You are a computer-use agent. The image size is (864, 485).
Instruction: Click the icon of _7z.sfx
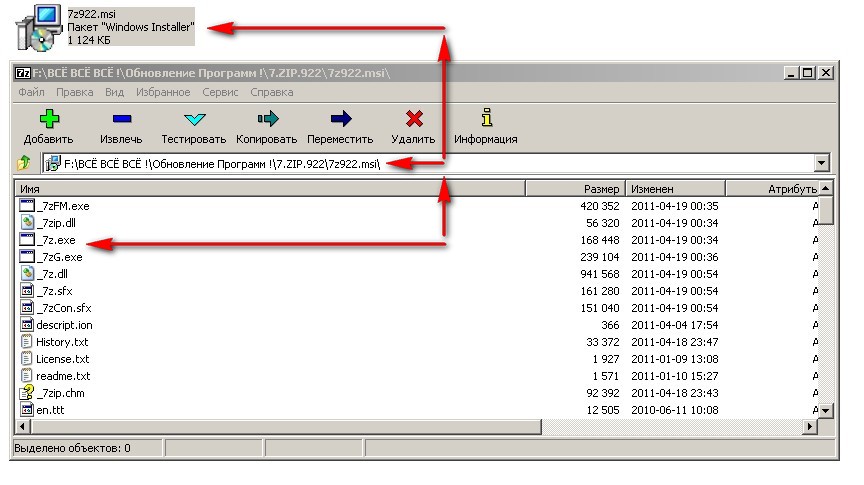(x=26, y=290)
